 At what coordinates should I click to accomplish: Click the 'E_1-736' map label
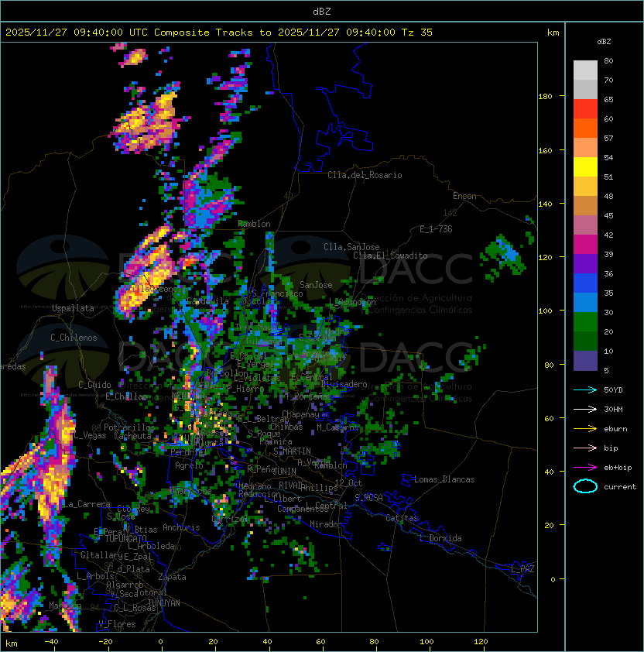436,229
